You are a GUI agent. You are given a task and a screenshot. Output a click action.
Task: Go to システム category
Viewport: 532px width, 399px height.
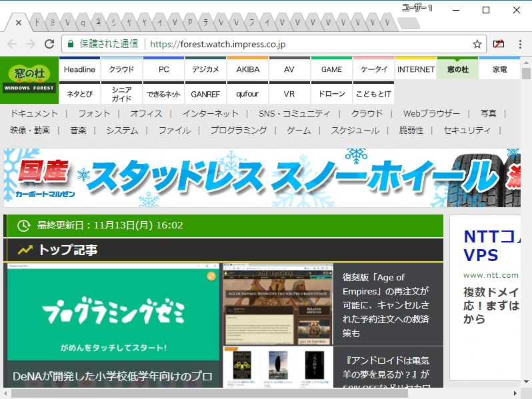123,130
